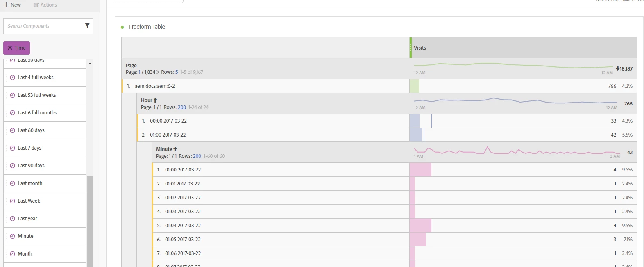The image size is (644, 267).
Task: Select the Last month time range
Action: pos(45,183)
